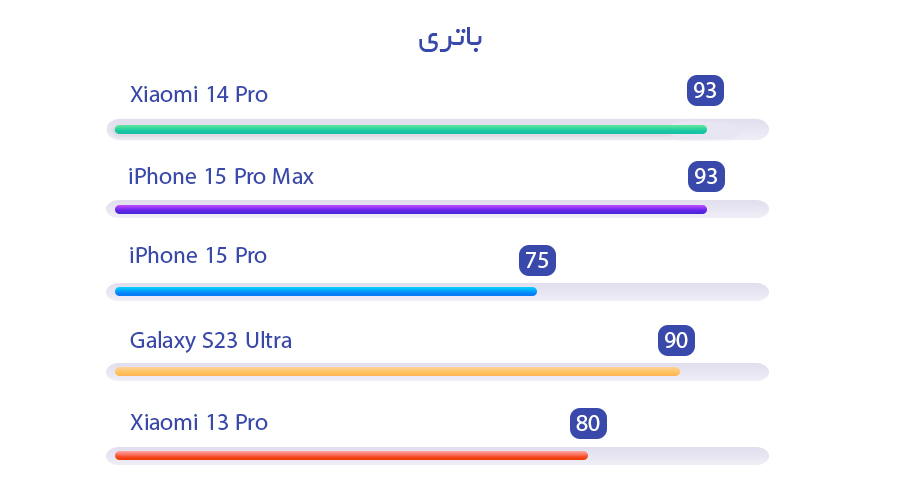Select the 80 score badge

[x=588, y=424]
